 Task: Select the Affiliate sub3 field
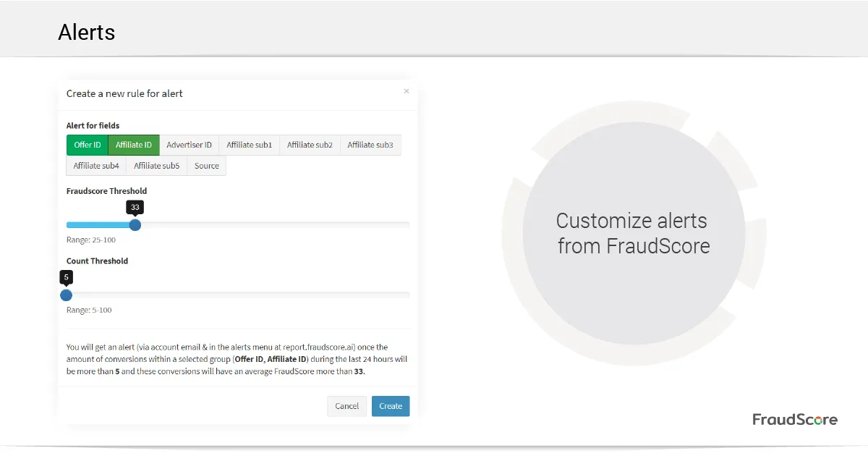point(370,145)
